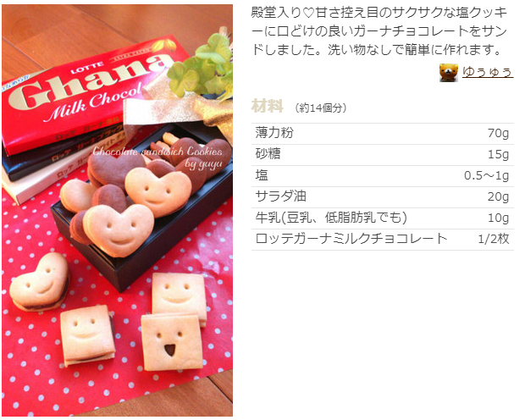The image size is (525, 420).
Task: Click the 10g milk quantity value
Action: pos(498,218)
